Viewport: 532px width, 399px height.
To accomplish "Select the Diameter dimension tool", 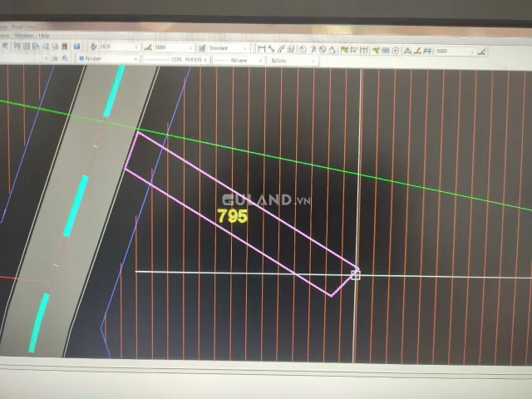I will [x=323, y=50].
